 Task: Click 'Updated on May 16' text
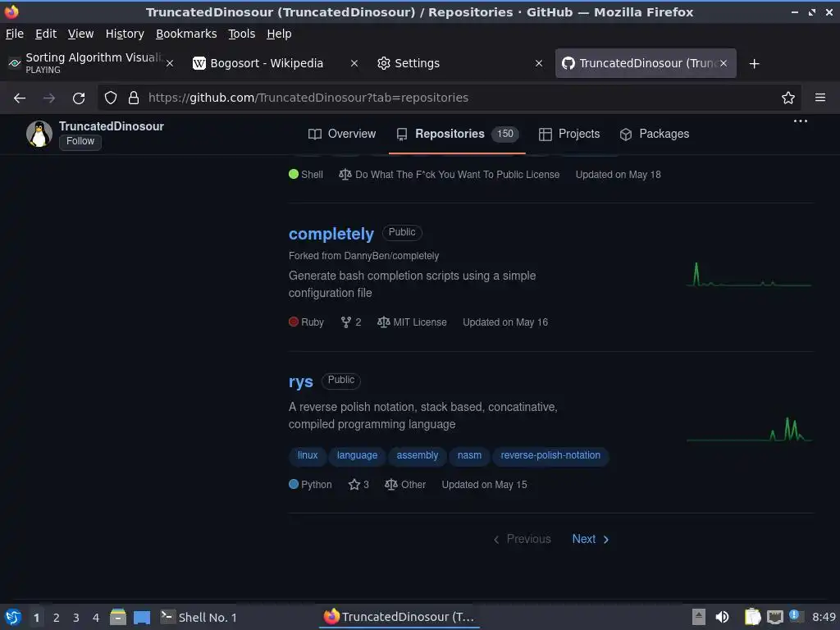(505, 322)
